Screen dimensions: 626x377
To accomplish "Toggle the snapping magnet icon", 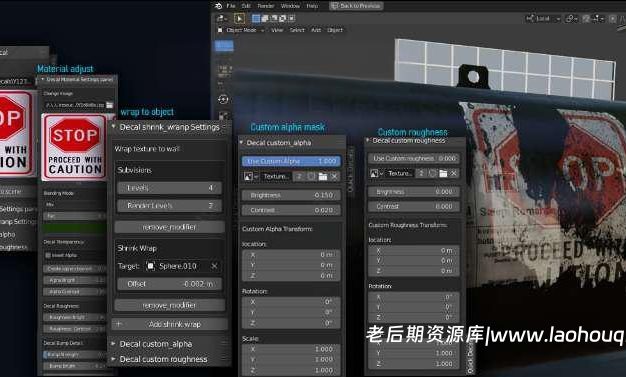I will tap(586, 18).
